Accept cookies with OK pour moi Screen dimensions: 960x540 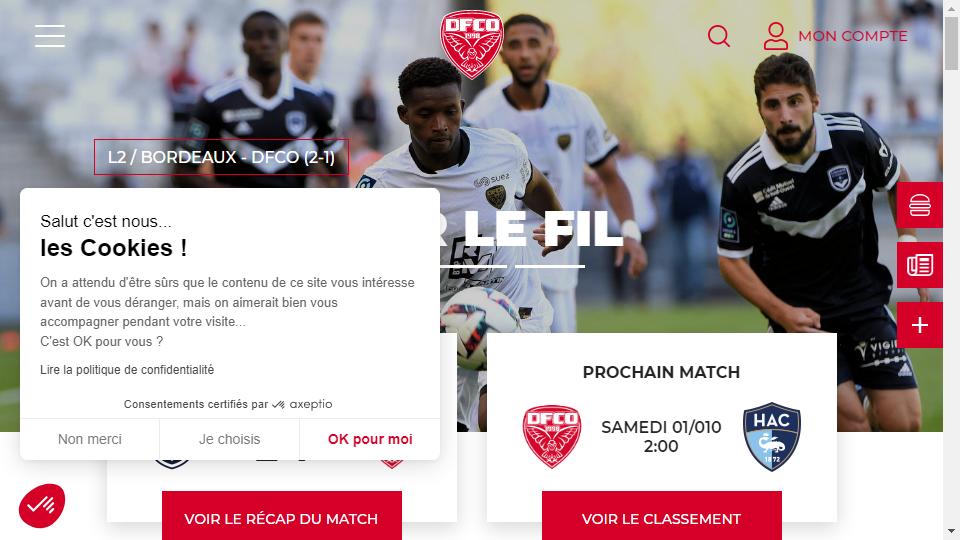(x=370, y=439)
